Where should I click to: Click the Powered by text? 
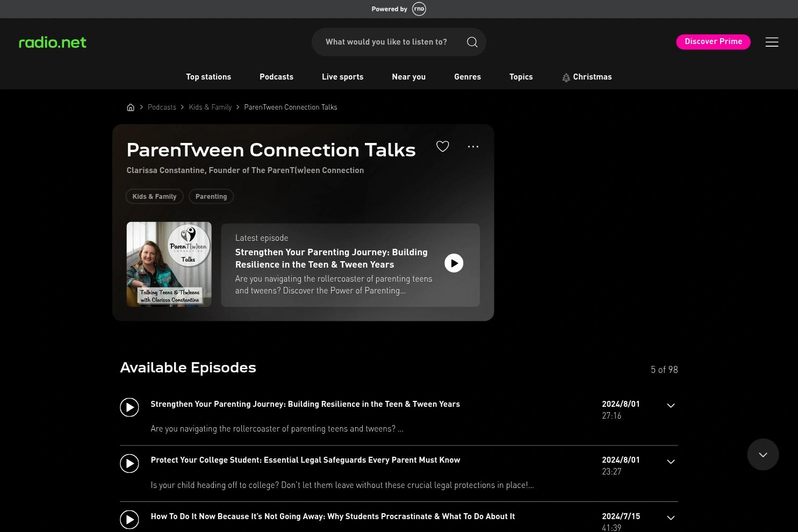[x=390, y=9]
